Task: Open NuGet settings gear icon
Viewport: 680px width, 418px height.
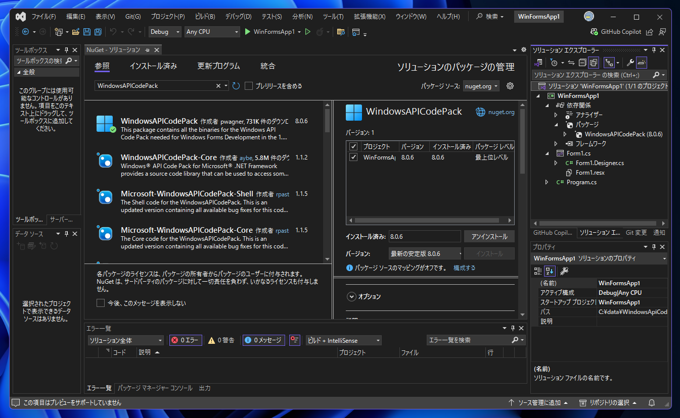Action: (510, 86)
